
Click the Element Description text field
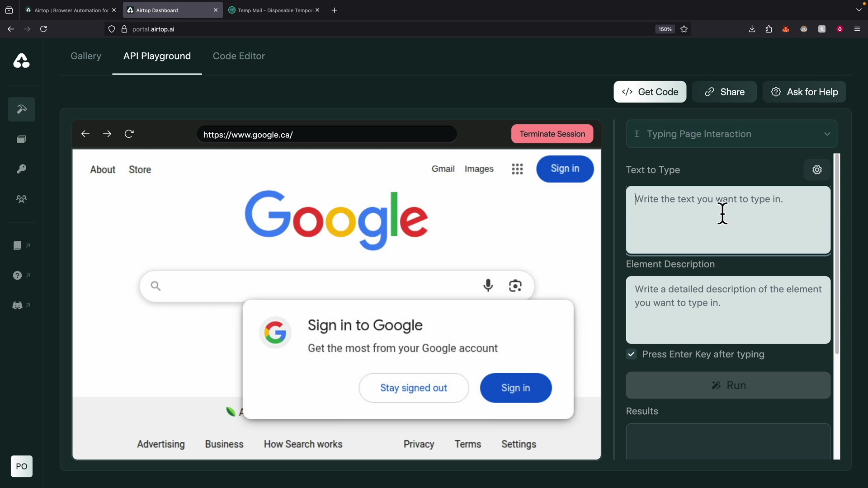click(x=728, y=310)
